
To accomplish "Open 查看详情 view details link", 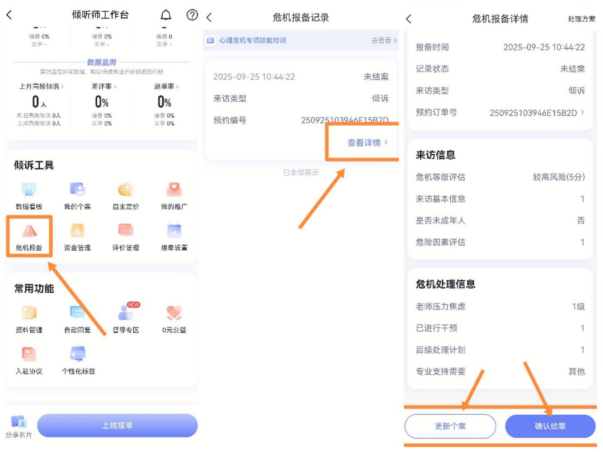I will [x=368, y=143].
